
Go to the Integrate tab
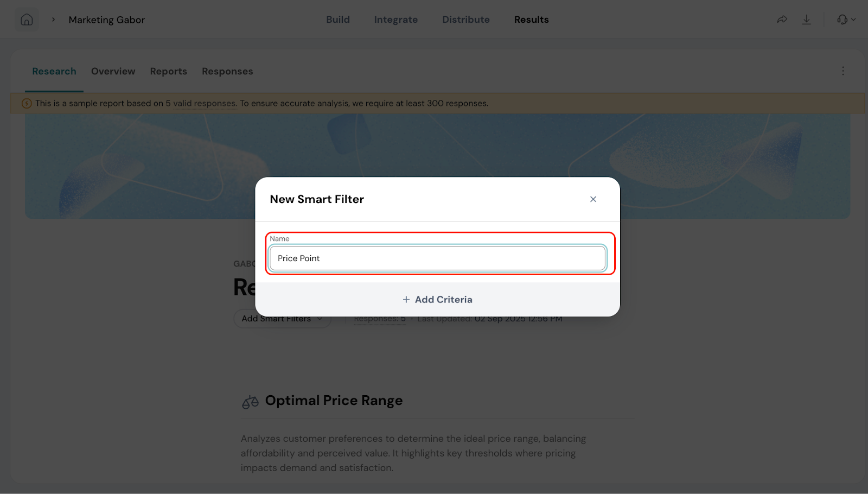click(395, 20)
